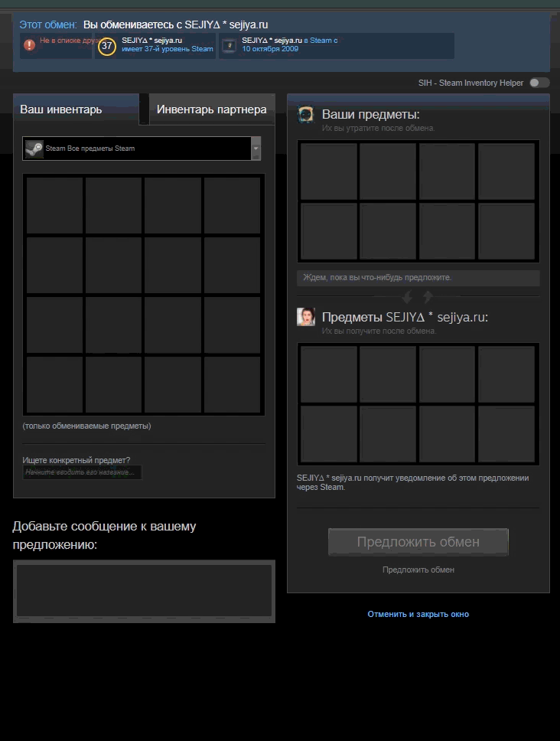Click the swap arrows icon between item panels
The height and width of the screenshot is (741, 560).
coord(418,297)
